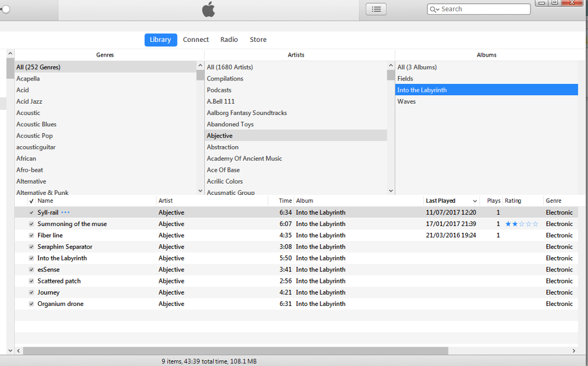Image resolution: width=588 pixels, height=366 pixels.
Task: Toggle the Into the Labyrinth track checkbox
Action: 32,258
